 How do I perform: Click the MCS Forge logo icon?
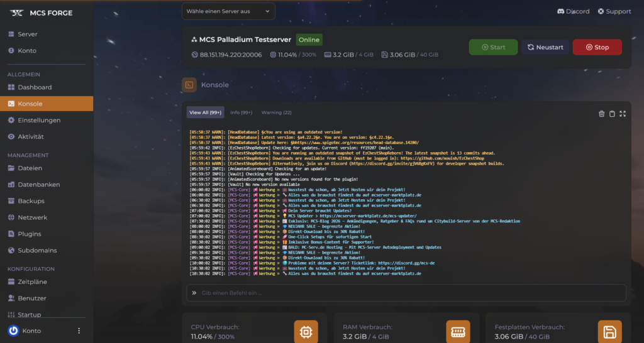(16, 13)
